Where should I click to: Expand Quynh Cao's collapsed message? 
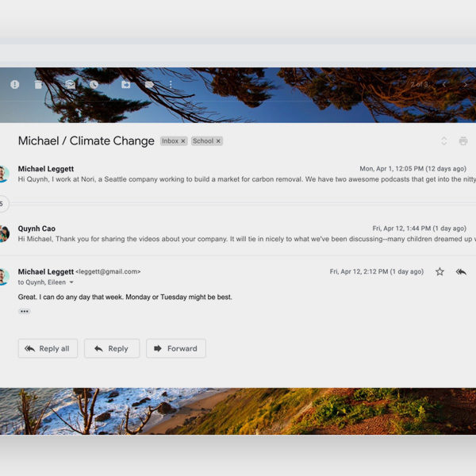click(x=238, y=233)
